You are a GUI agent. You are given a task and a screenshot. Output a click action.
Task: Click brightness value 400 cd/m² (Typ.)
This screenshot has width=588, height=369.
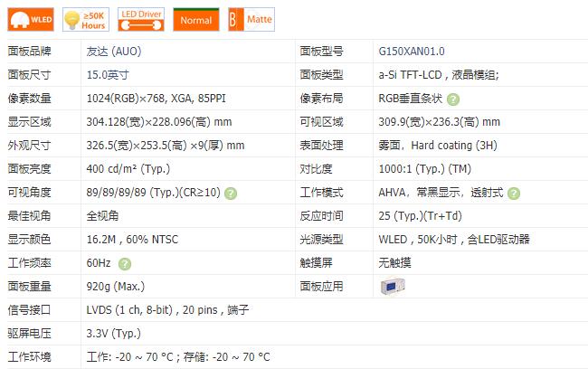[x=128, y=169]
